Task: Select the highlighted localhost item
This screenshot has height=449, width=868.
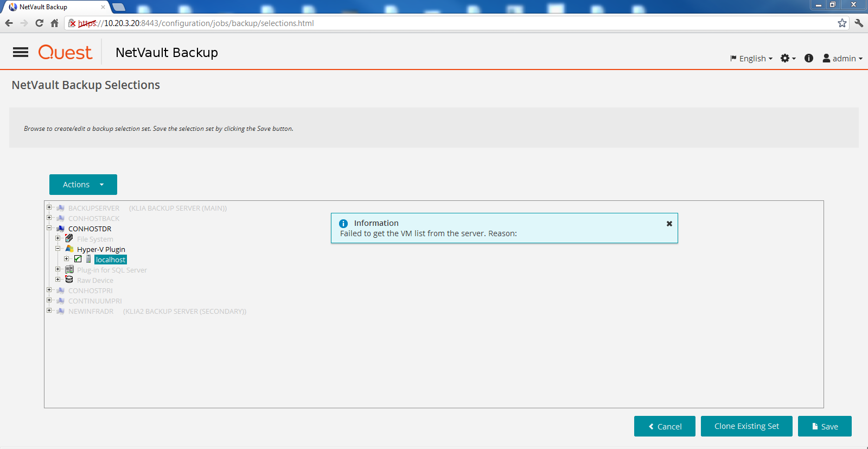Action: point(111,260)
